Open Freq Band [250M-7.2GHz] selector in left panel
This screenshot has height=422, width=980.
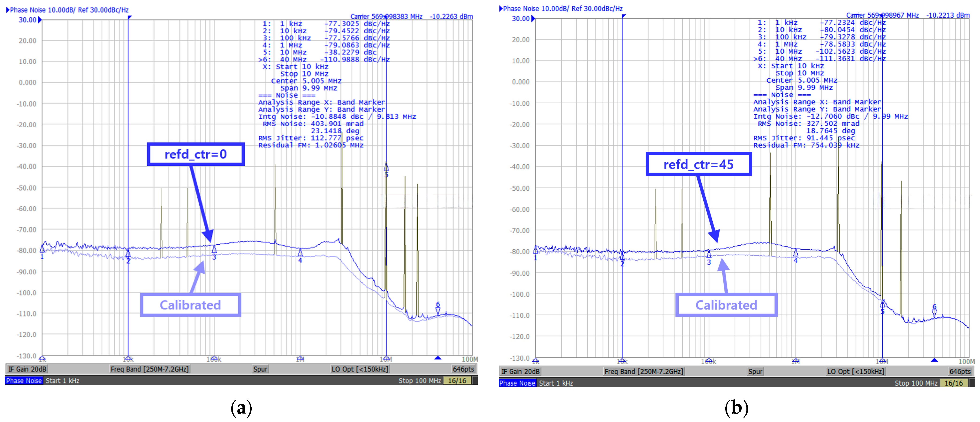150,369
